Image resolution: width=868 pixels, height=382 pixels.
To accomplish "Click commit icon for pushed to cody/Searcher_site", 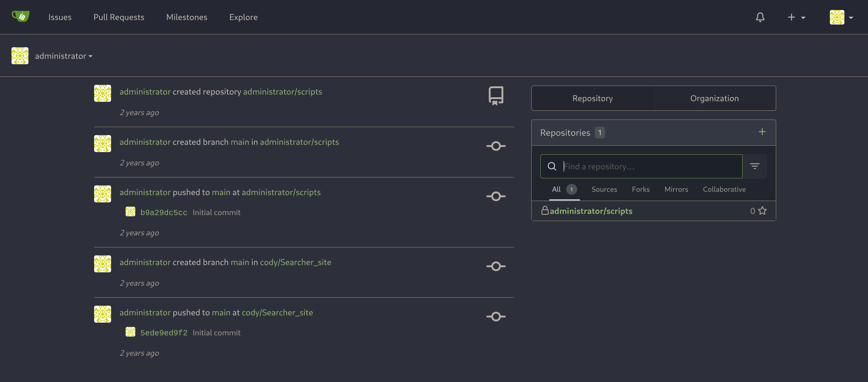I will [x=496, y=317].
